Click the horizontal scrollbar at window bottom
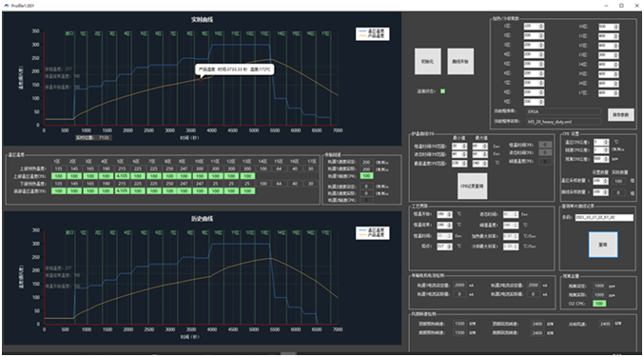 click(x=288, y=353)
